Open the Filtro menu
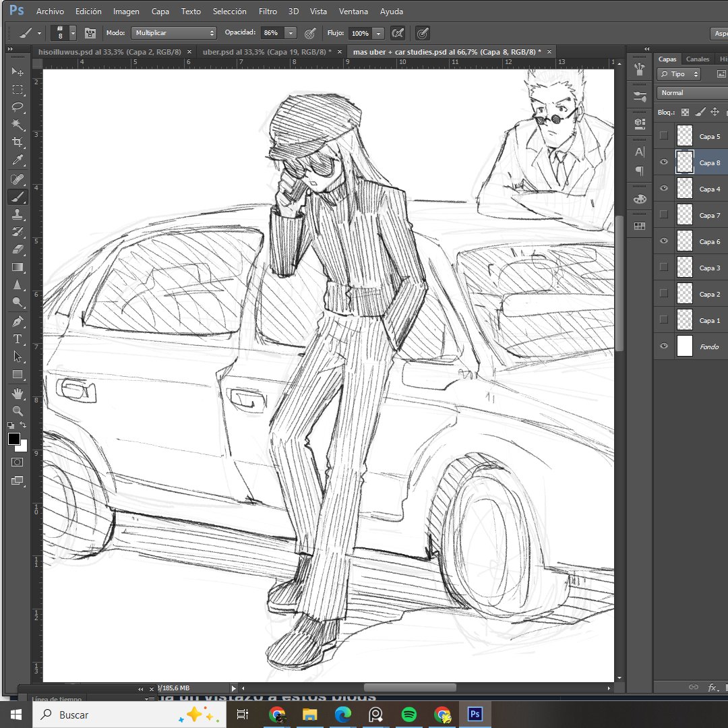 tap(268, 11)
